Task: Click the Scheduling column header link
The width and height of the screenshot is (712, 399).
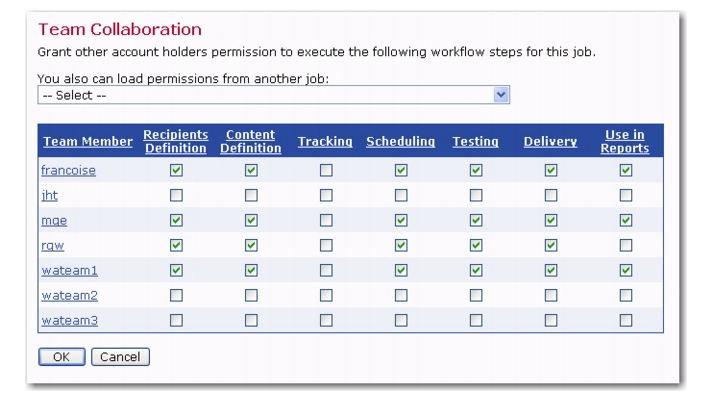Action: pos(400,142)
